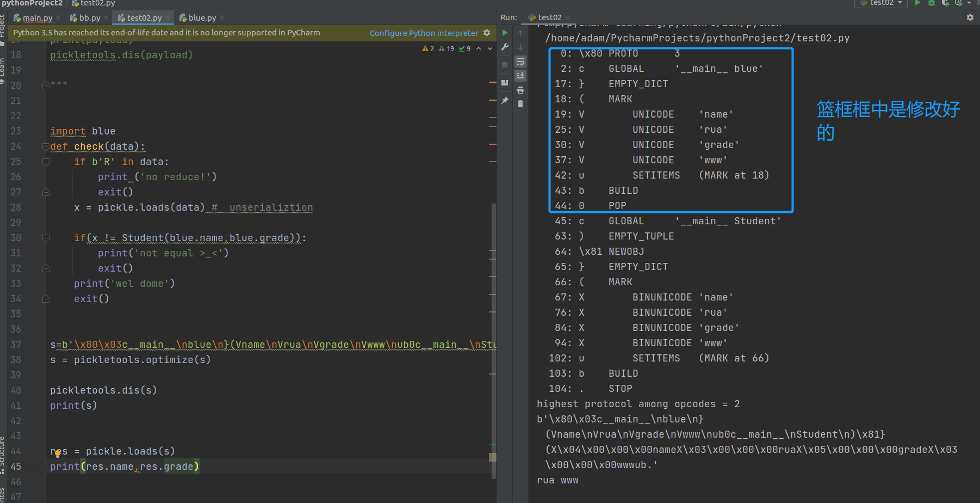Show the 2 warnings indicator
This screenshot has width=980, height=503.
[x=428, y=48]
